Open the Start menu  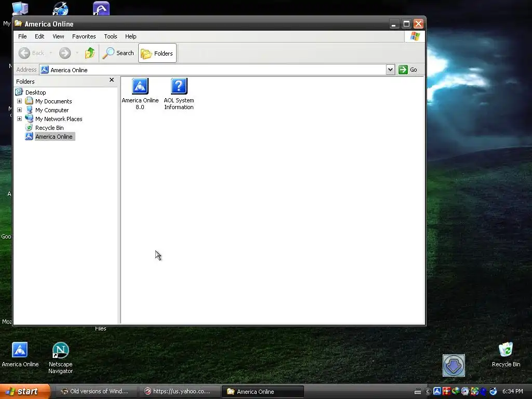click(25, 392)
